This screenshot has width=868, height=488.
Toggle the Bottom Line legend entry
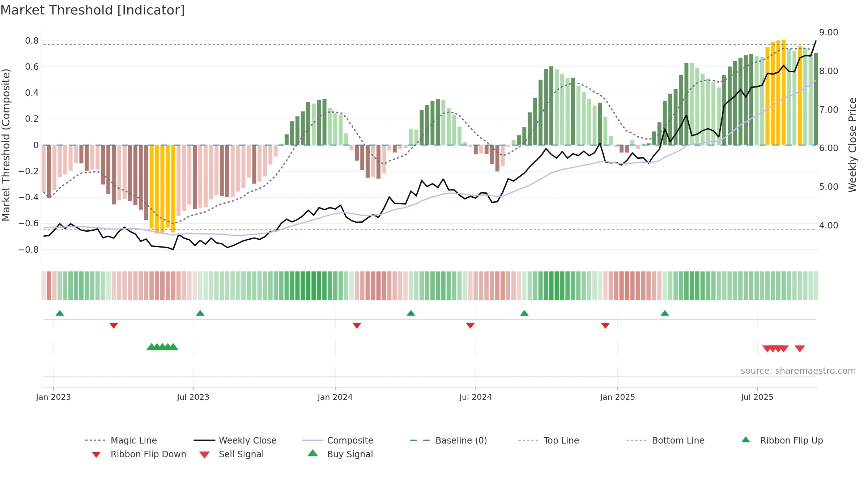coord(665,440)
